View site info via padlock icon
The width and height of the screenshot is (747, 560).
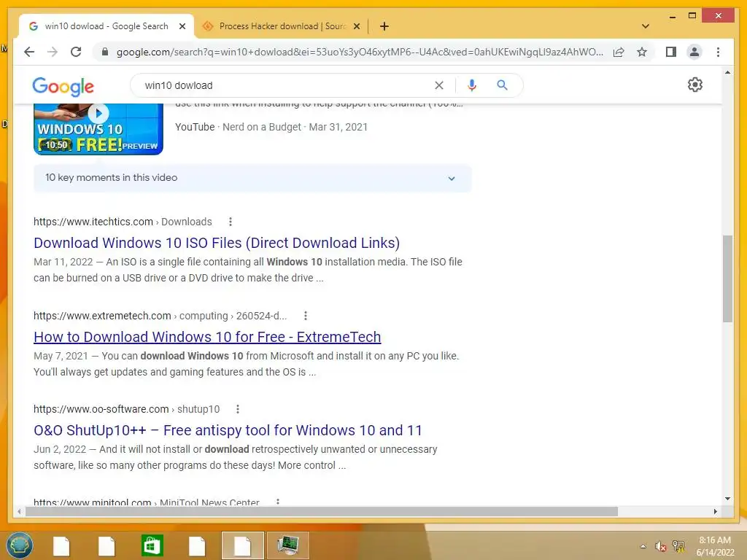pyautogui.click(x=105, y=52)
